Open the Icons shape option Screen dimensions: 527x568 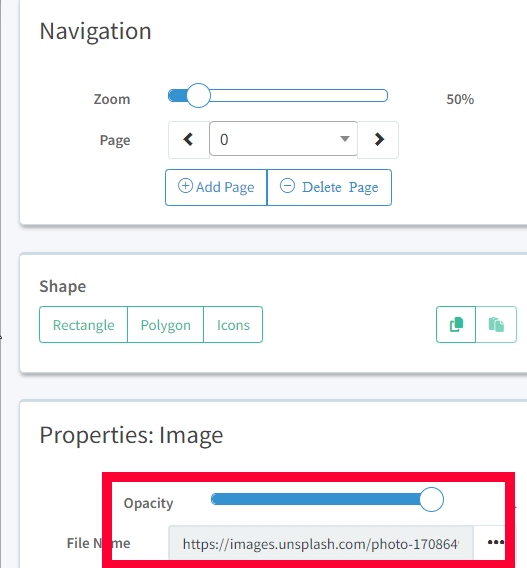[233, 325]
